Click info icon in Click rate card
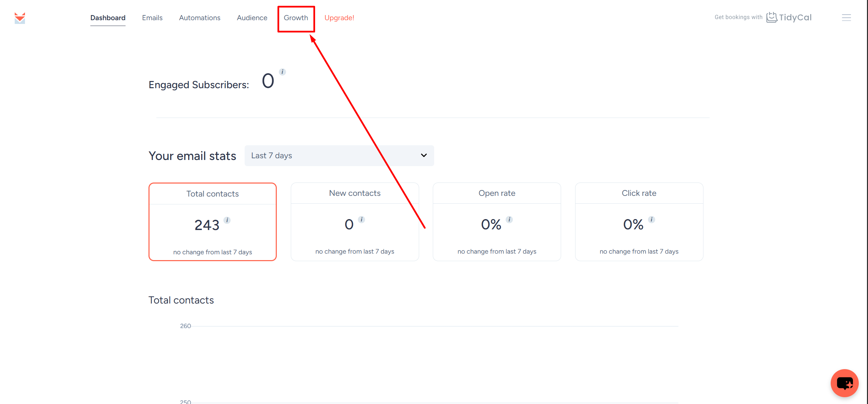This screenshot has height=404, width=868. coord(652,219)
